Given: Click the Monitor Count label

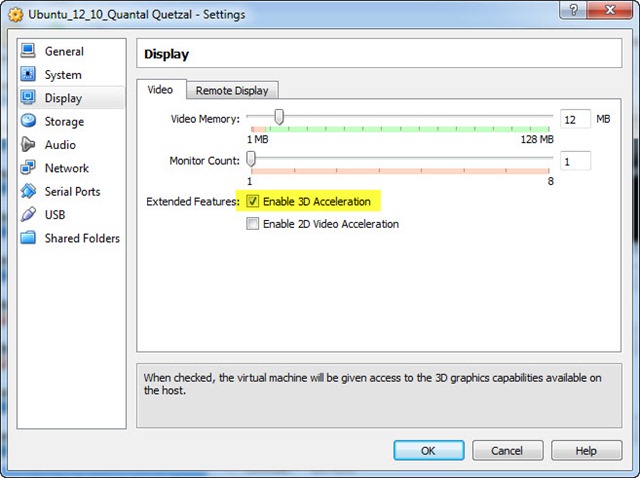Looking at the screenshot, I should pyautogui.click(x=204, y=161).
